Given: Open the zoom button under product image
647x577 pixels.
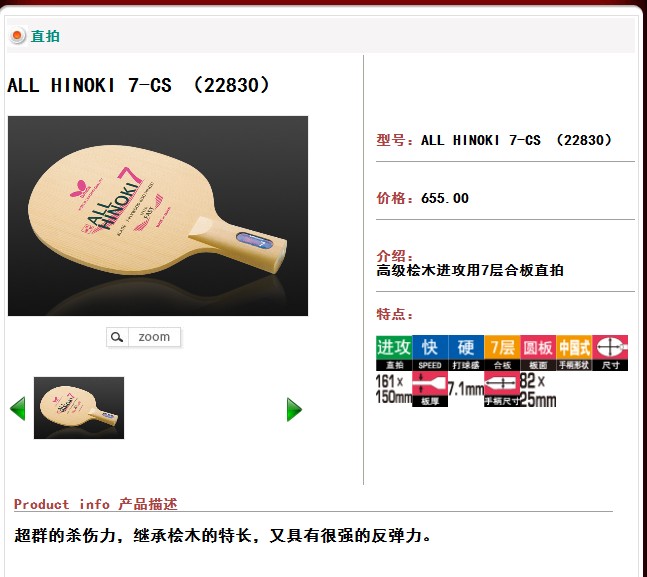Looking at the screenshot, I should tap(143, 337).
